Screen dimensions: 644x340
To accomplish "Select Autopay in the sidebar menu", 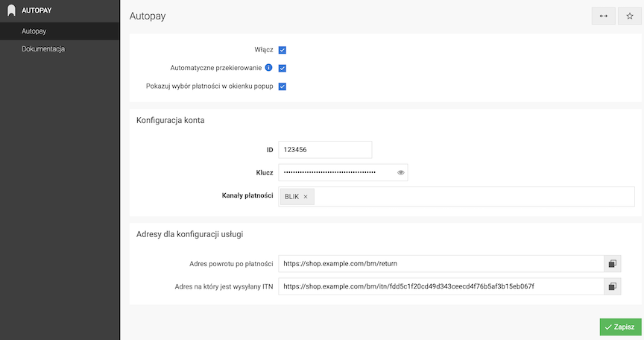I will [x=60, y=31].
